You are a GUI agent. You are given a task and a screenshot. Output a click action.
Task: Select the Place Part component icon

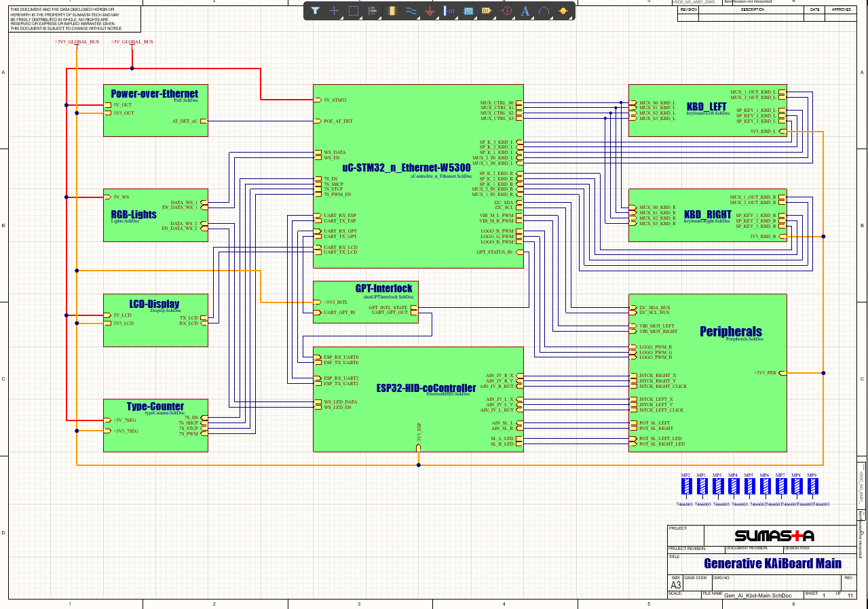(392, 11)
